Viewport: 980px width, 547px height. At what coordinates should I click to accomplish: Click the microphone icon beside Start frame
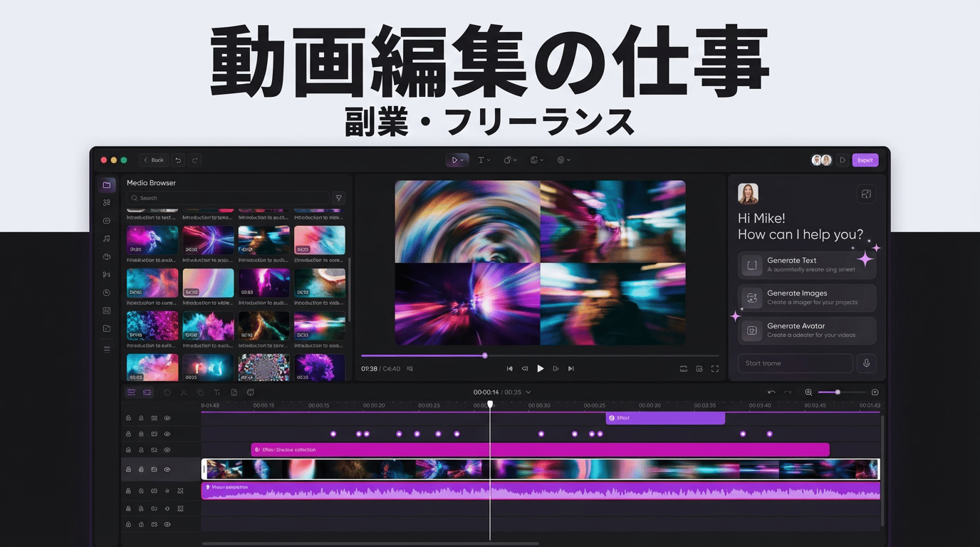tap(867, 363)
